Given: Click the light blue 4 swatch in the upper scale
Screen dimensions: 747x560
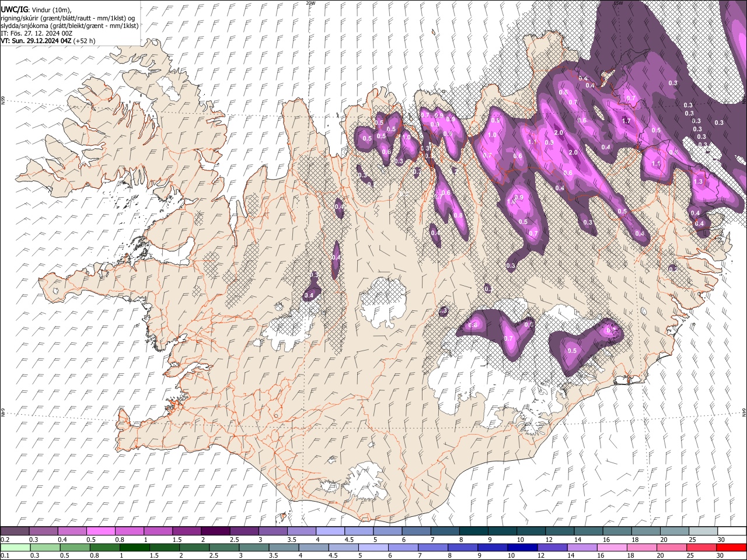Looking at the screenshot, I should tap(330, 531).
